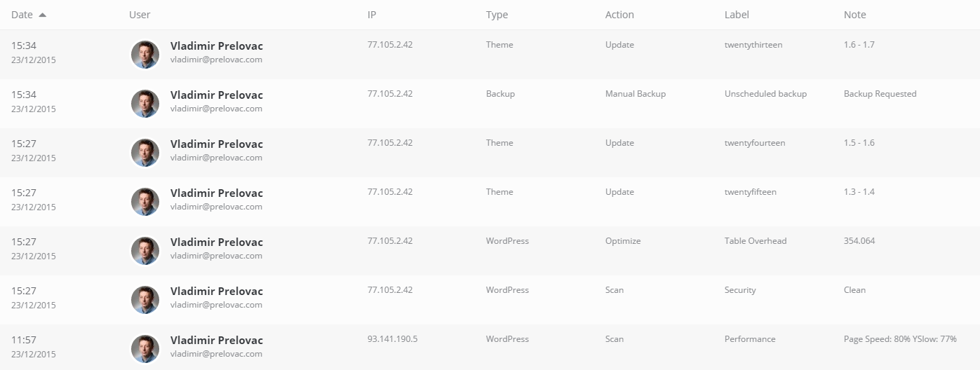Viewport: 980px width, 370px height.
Task: Click the Action column header
Action: point(619,15)
